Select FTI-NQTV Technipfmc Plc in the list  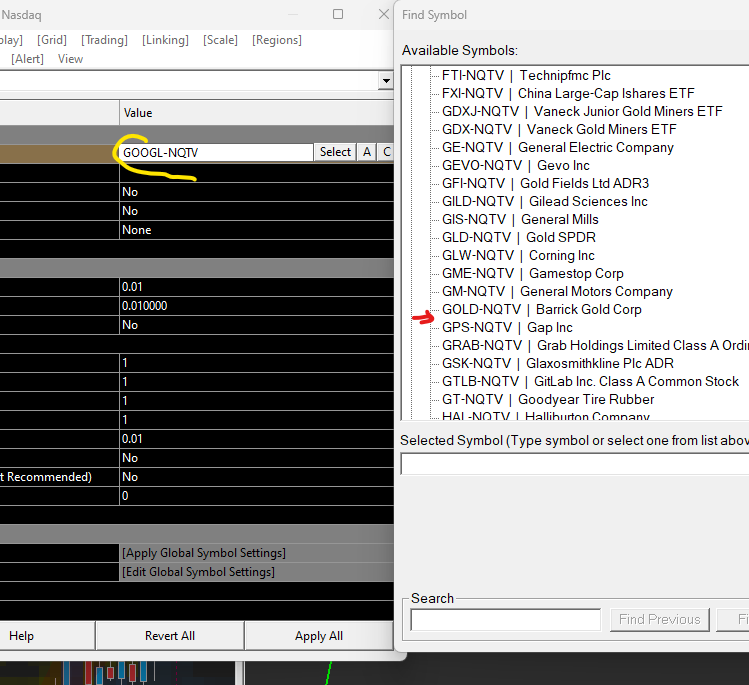click(x=526, y=75)
